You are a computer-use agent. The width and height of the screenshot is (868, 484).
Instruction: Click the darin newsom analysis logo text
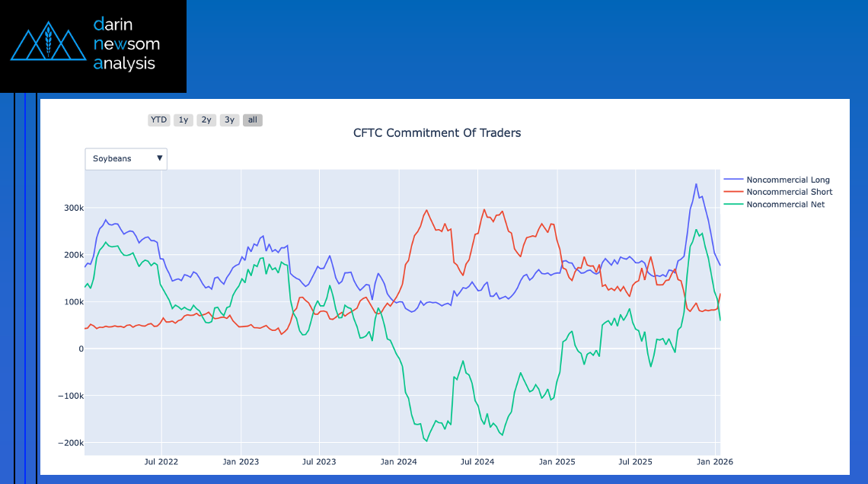(126, 44)
